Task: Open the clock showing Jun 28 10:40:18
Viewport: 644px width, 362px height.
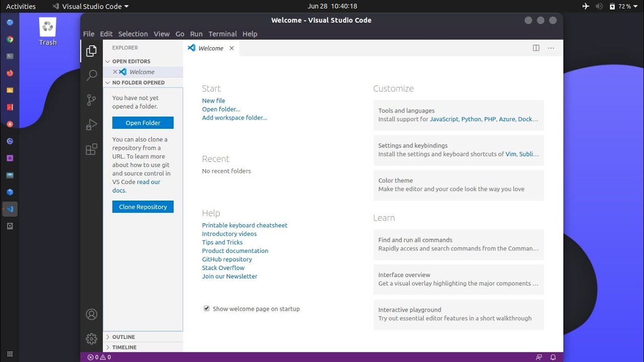Action: [x=333, y=7]
